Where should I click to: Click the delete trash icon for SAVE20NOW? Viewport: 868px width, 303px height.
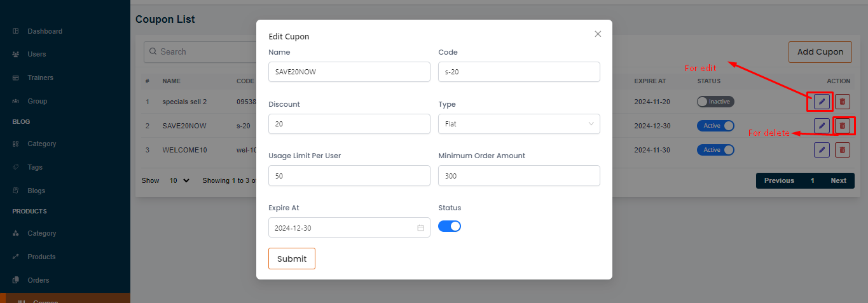(843, 126)
